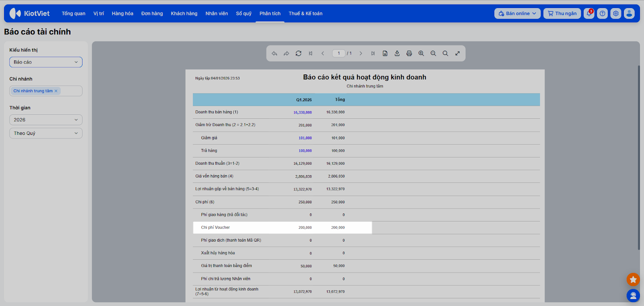Viewport: 644px width, 306px height.
Task: Open the search magnifier in report toolbar
Action: coord(445,54)
